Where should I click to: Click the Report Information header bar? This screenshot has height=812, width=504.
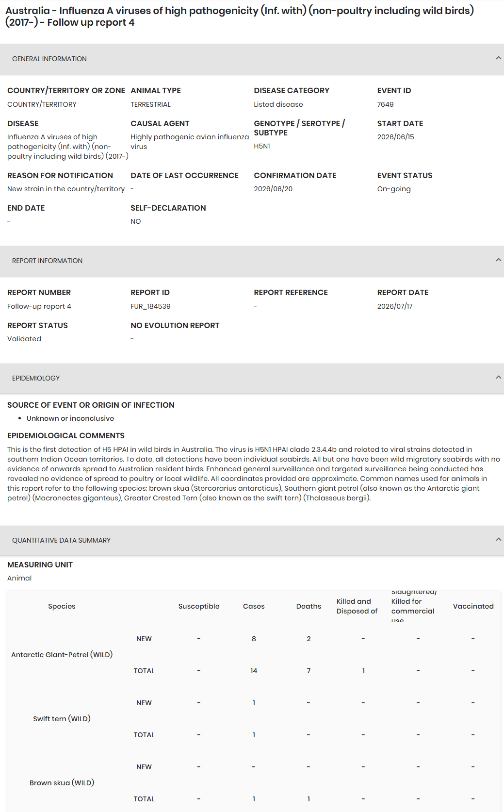point(252,261)
